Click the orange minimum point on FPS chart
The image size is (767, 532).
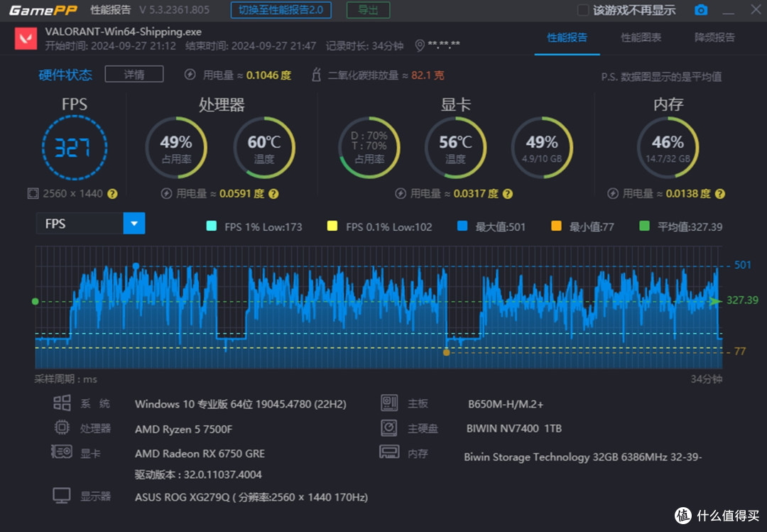click(446, 352)
